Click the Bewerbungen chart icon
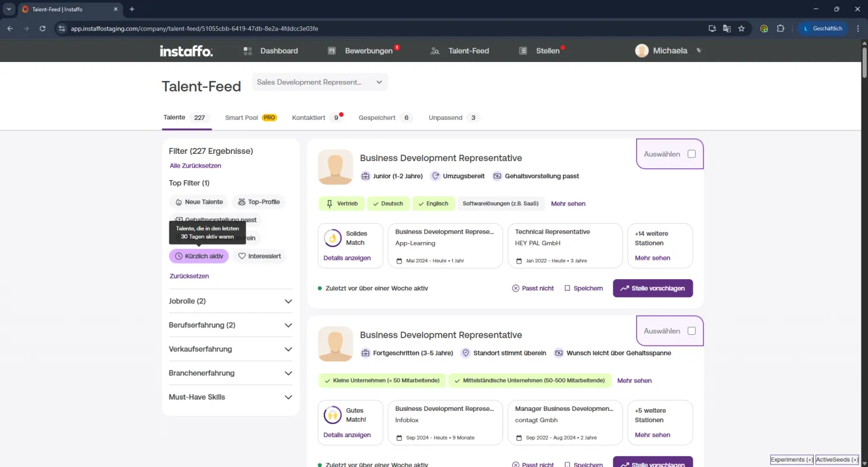This screenshot has height=467, width=868. 332,51
